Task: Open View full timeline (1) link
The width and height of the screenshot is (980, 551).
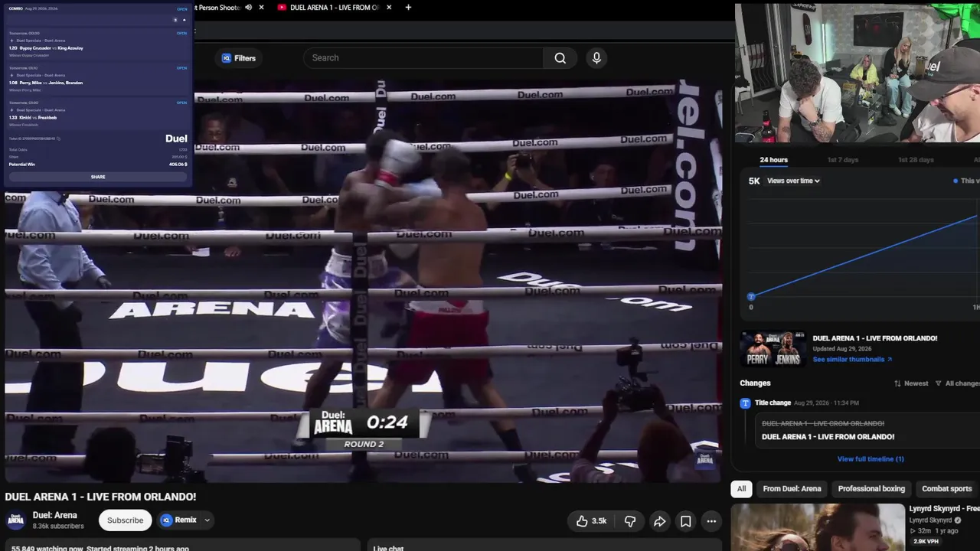Action: tap(871, 459)
